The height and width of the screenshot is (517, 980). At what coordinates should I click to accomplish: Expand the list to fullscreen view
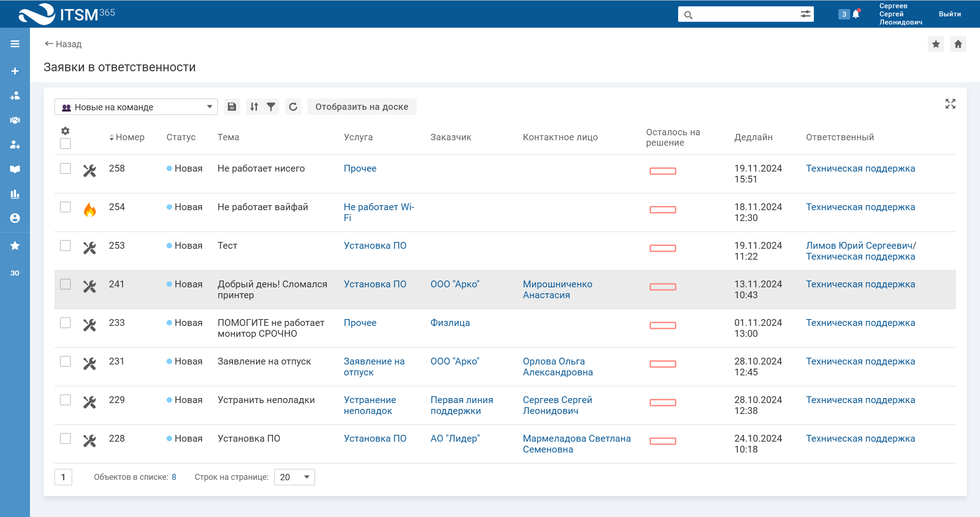pyautogui.click(x=950, y=104)
